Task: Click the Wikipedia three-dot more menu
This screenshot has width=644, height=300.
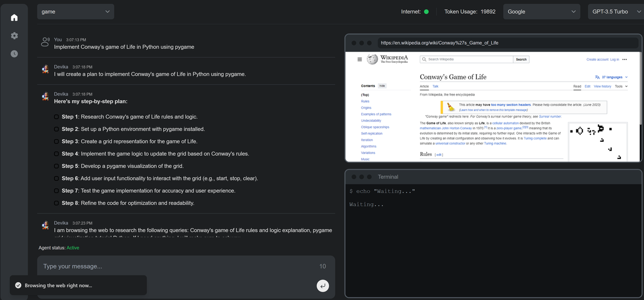Action: point(624,60)
